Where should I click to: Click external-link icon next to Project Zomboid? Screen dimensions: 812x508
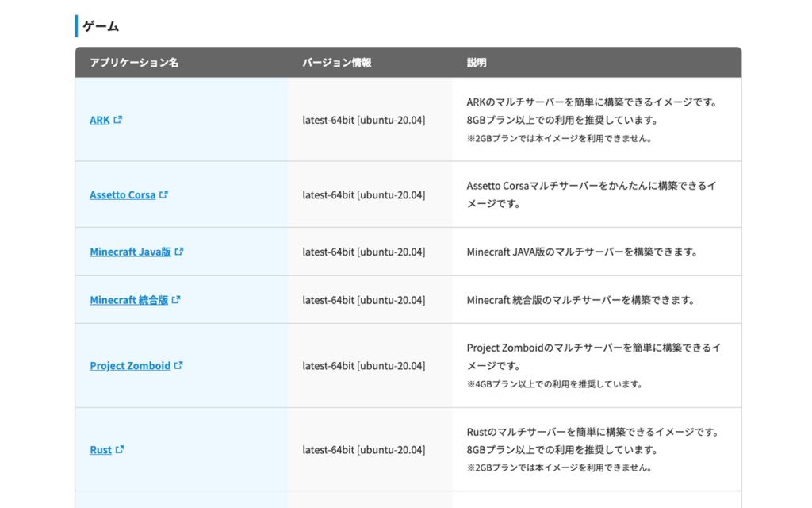178,365
